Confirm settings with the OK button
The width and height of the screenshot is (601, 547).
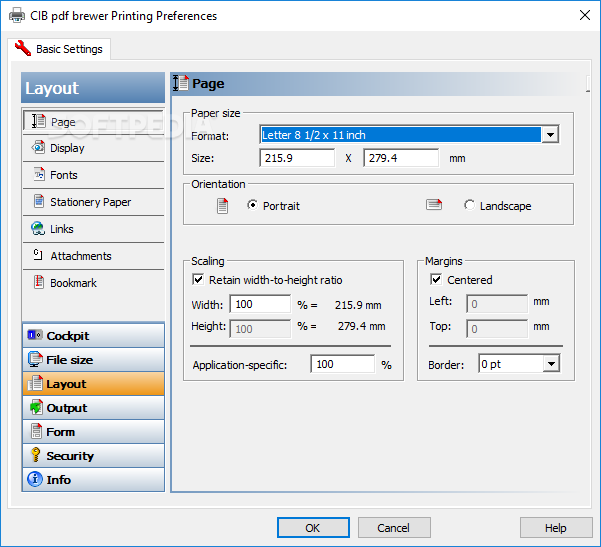[313, 527]
